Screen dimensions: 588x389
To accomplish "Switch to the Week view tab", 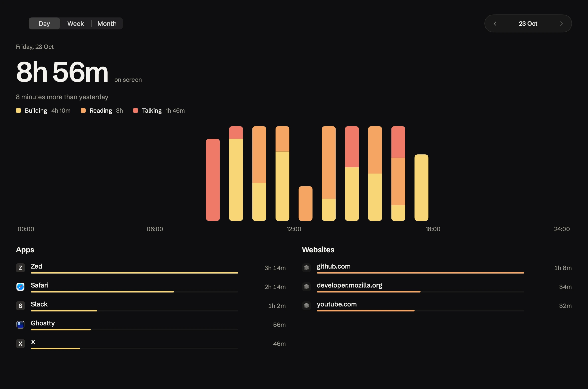I will coord(75,23).
